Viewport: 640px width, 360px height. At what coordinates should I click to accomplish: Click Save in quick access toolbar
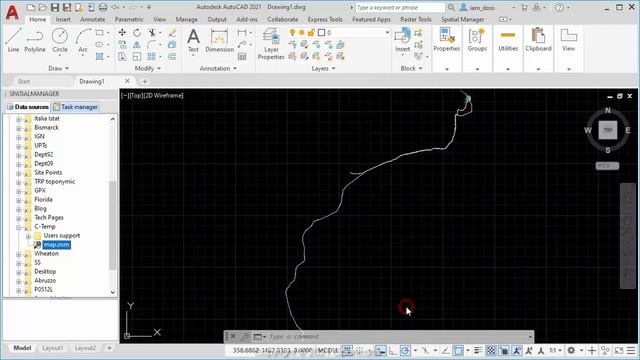[55, 7]
